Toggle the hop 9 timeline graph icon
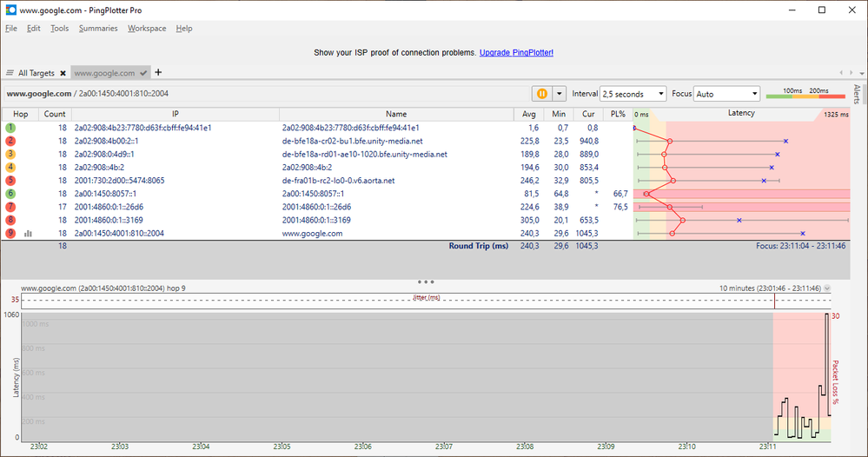 28,234
